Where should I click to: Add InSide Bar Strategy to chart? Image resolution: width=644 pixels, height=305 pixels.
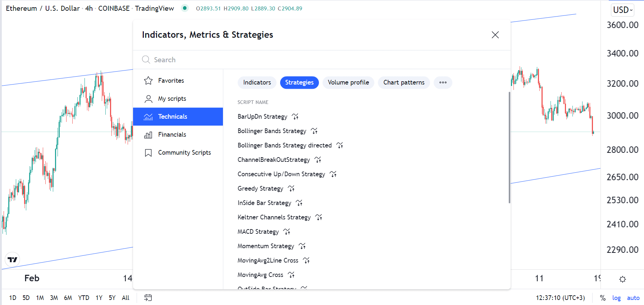[x=264, y=203]
